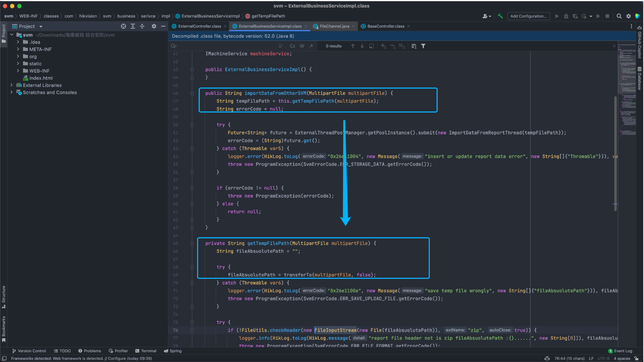Click the Build project hammer icon
This screenshot has height=362, width=644.
pos(500,16)
